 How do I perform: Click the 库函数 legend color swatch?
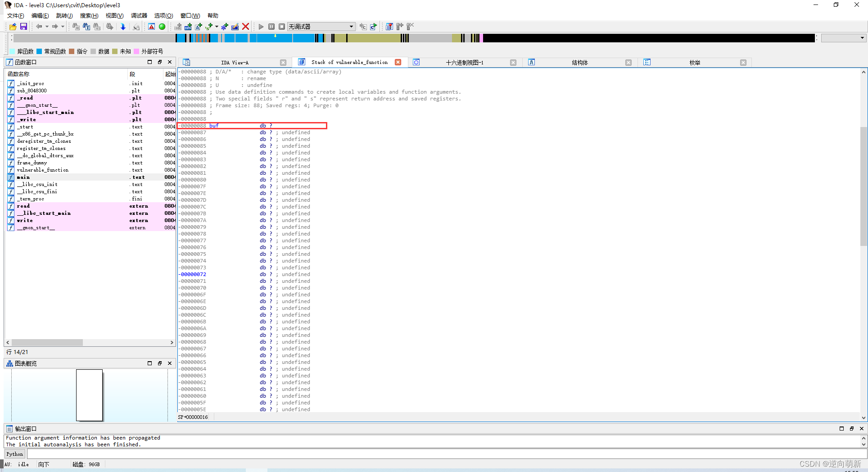click(13, 51)
